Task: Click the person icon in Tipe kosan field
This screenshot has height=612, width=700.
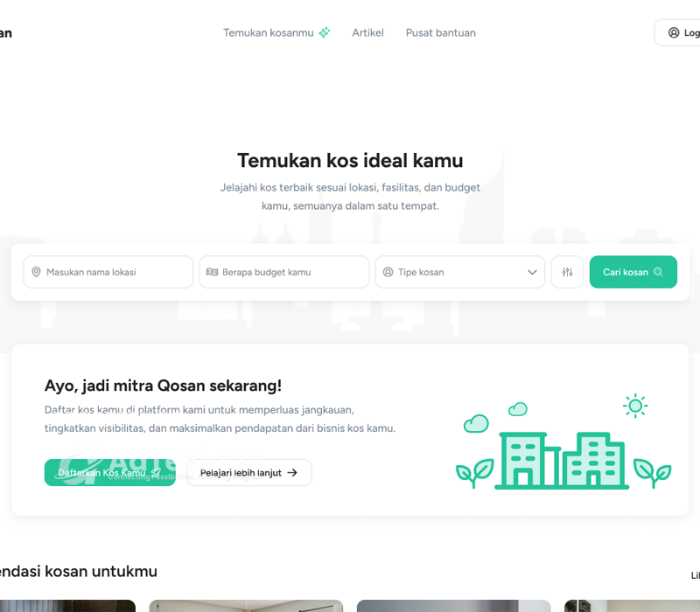Action: point(388,272)
